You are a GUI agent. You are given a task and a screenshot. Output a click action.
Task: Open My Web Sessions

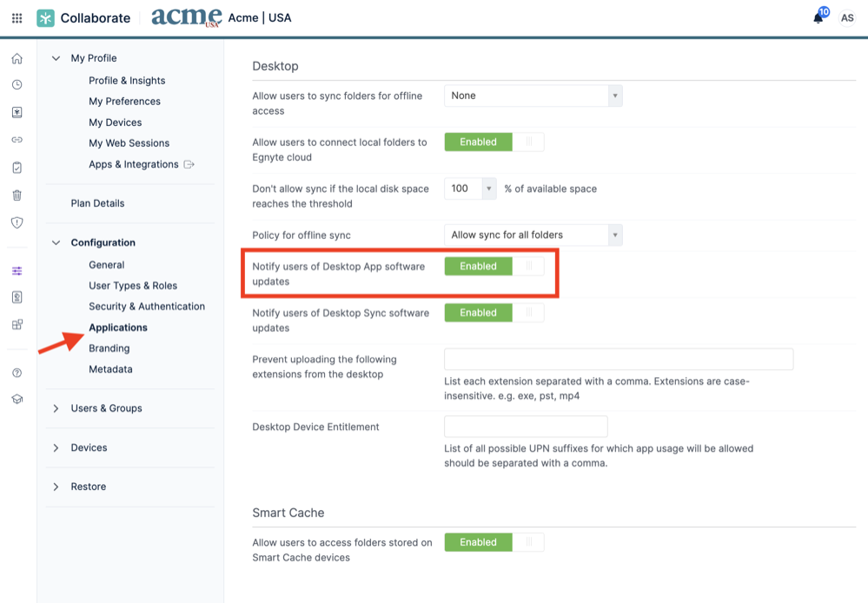pyautogui.click(x=129, y=143)
